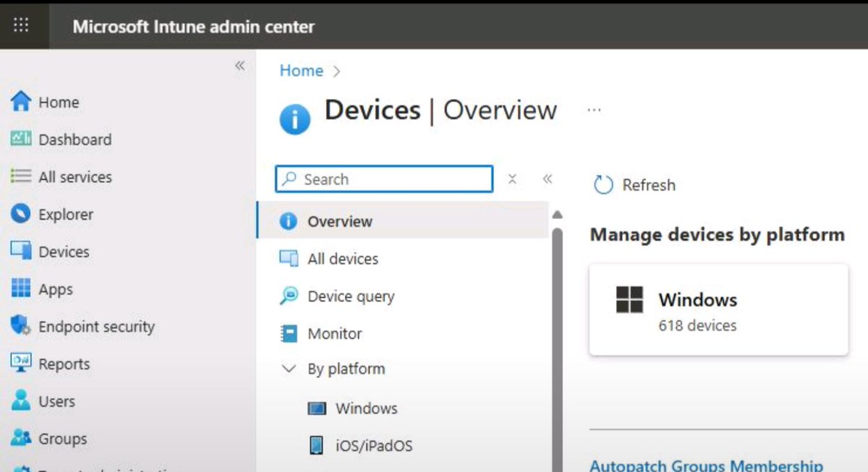This screenshot has width=868, height=472.
Task: Collapse the By platform section
Action: click(x=289, y=369)
